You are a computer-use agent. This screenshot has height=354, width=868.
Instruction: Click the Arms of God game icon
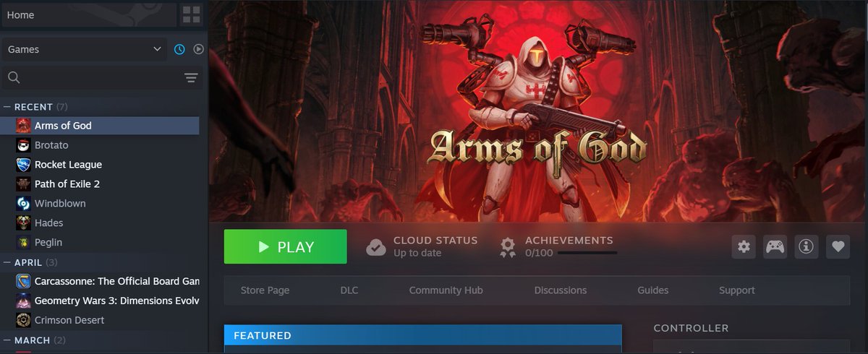pyautogui.click(x=22, y=126)
